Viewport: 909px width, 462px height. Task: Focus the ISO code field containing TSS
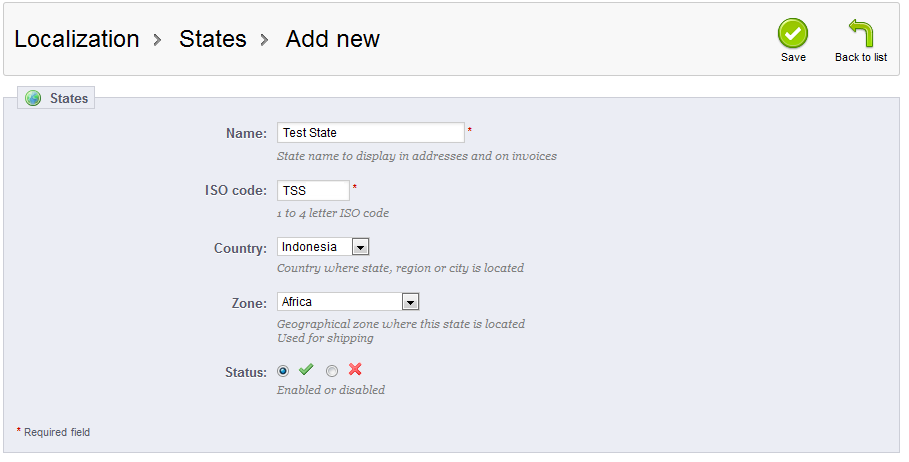click(313, 190)
